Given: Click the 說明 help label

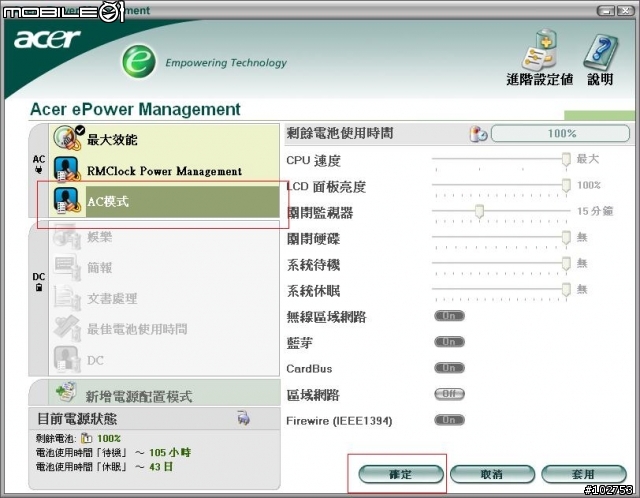Looking at the screenshot, I should tap(600, 79).
